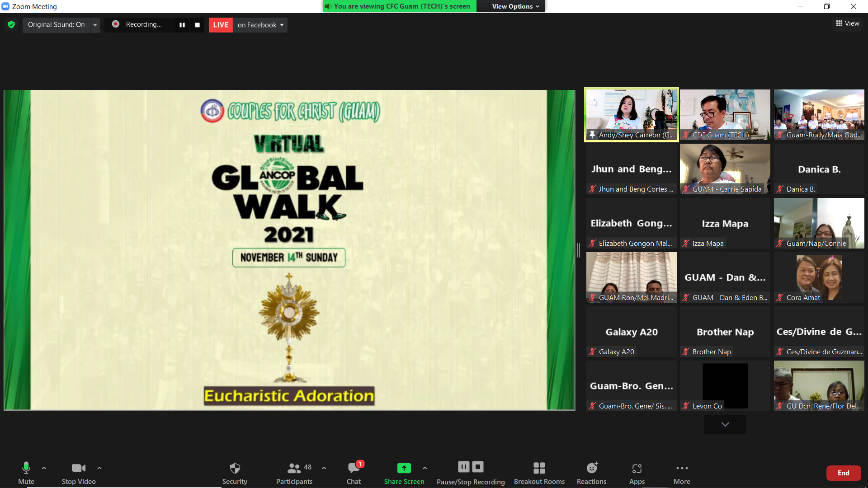
Task: Select Andy/Shey Carreon video tile
Action: [x=632, y=115]
